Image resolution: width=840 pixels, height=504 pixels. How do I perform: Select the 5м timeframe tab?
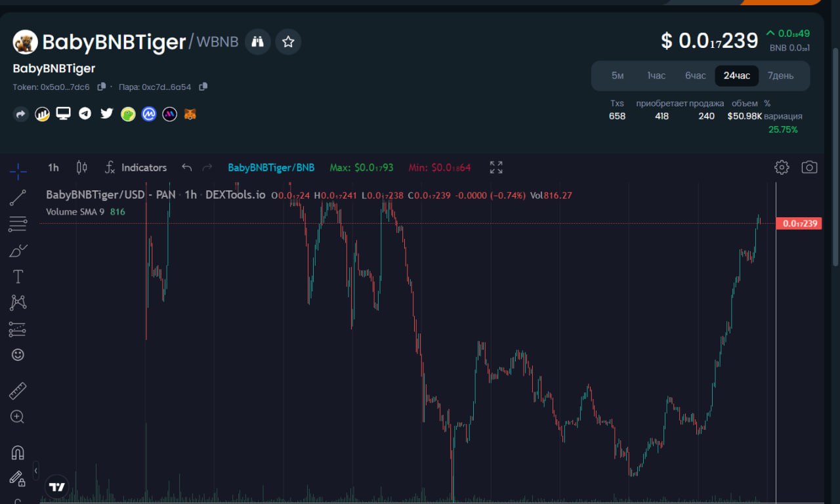pyautogui.click(x=618, y=75)
